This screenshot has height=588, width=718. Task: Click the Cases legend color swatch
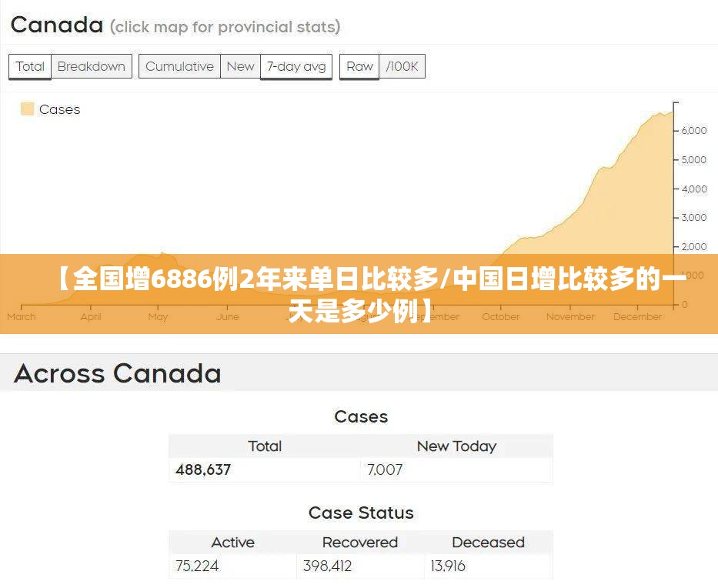pos(27,109)
